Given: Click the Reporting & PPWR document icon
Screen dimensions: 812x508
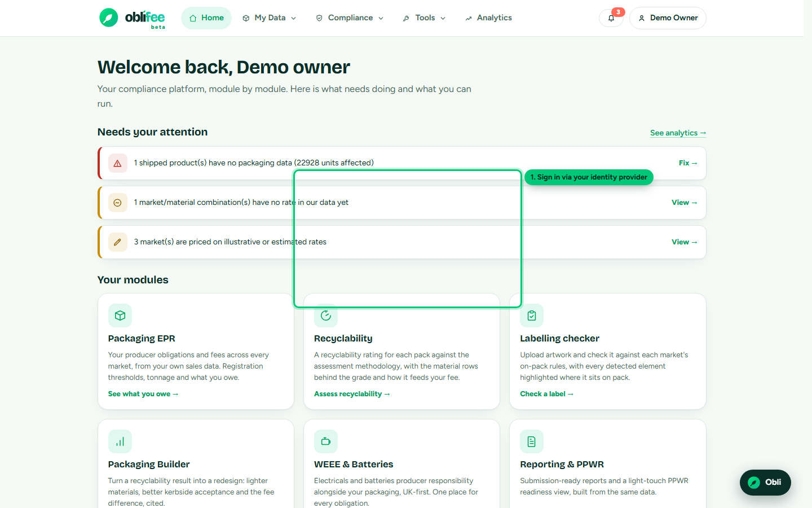Looking at the screenshot, I should 532,441.
